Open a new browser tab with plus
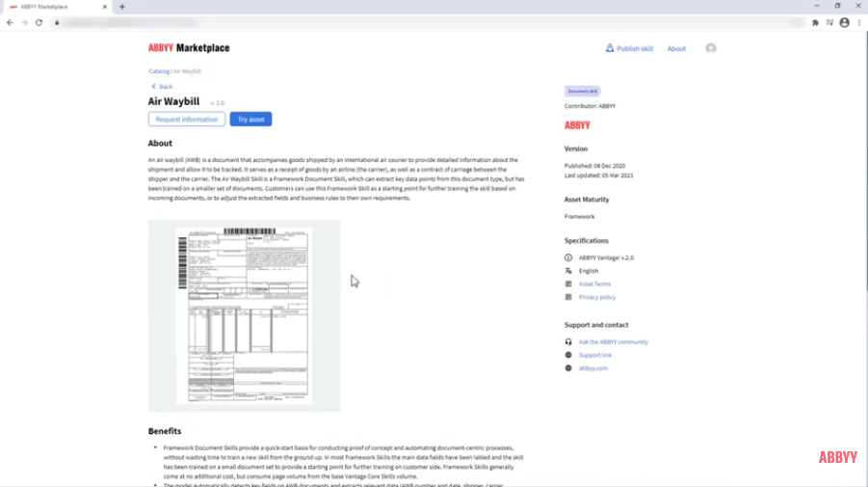This screenshot has width=868, height=487. pyautogui.click(x=121, y=7)
